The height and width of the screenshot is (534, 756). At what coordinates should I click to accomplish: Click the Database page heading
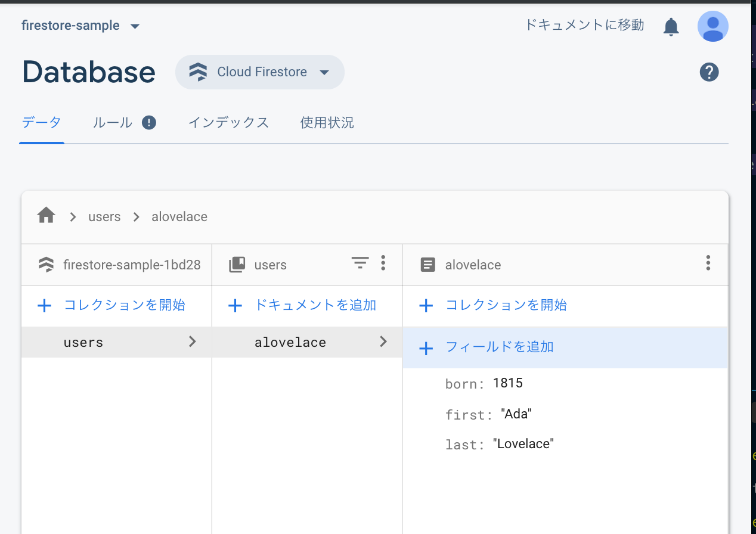(x=89, y=72)
